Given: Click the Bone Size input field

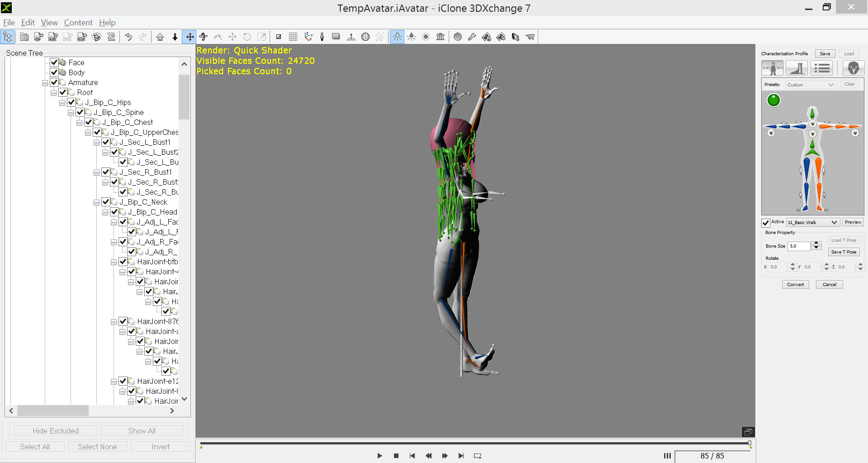Looking at the screenshot, I should (799, 246).
